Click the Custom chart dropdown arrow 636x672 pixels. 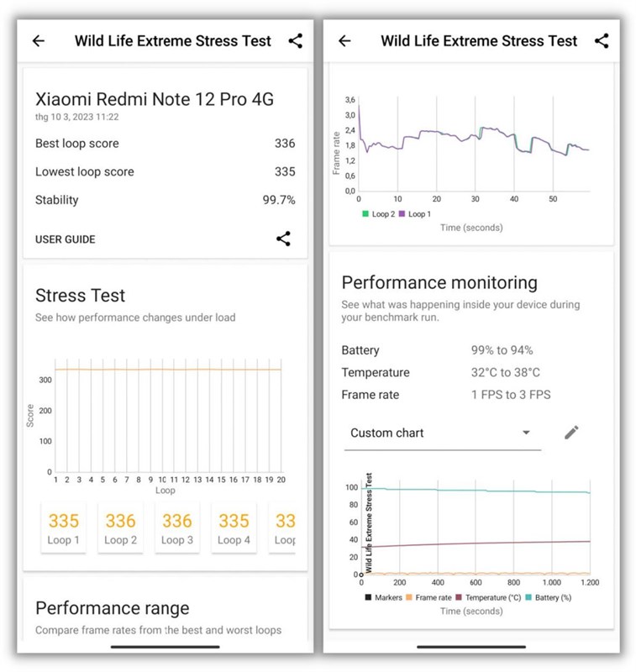coord(526,433)
